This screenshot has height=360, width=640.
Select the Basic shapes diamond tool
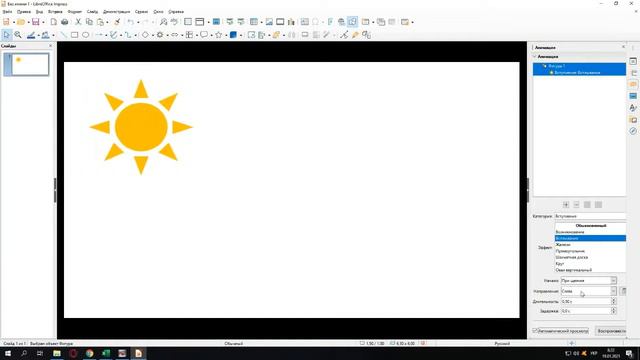pyautogui.click(x=145, y=35)
